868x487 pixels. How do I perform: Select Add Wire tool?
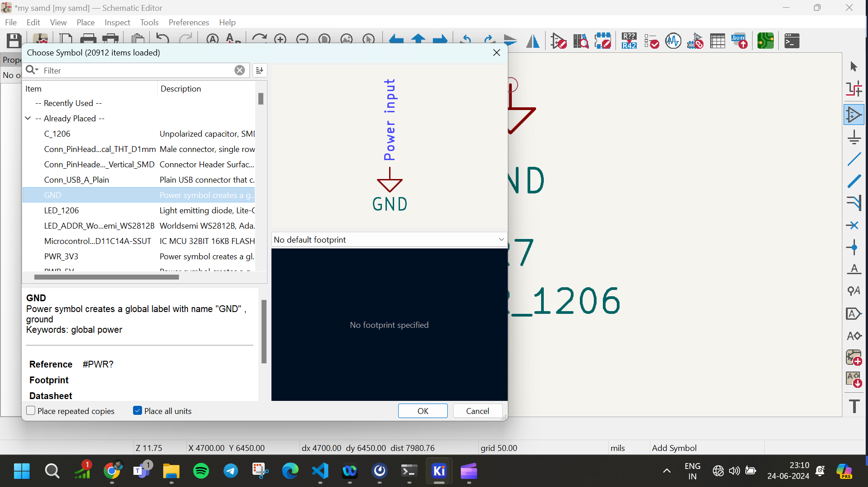tap(854, 159)
